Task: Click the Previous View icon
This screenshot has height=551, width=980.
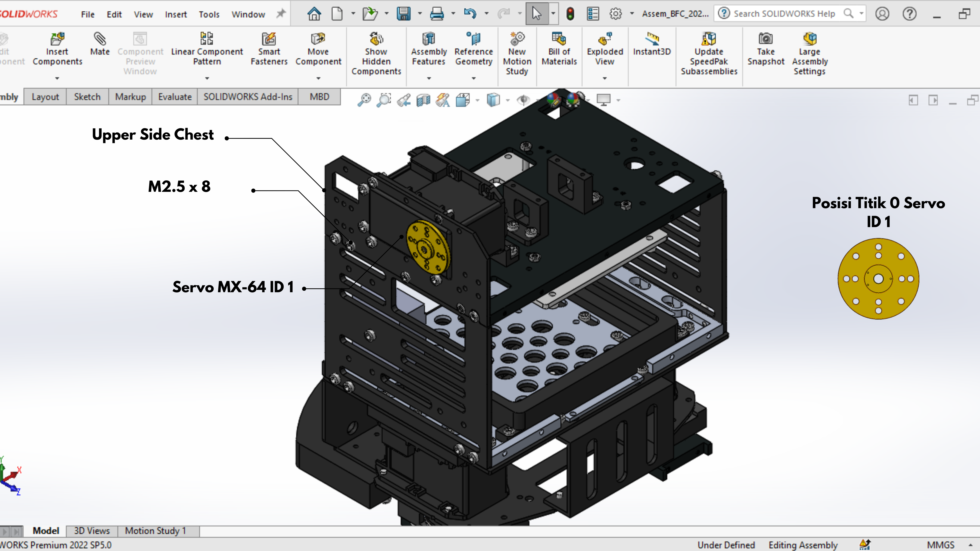Action: click(x=404, y=100)
